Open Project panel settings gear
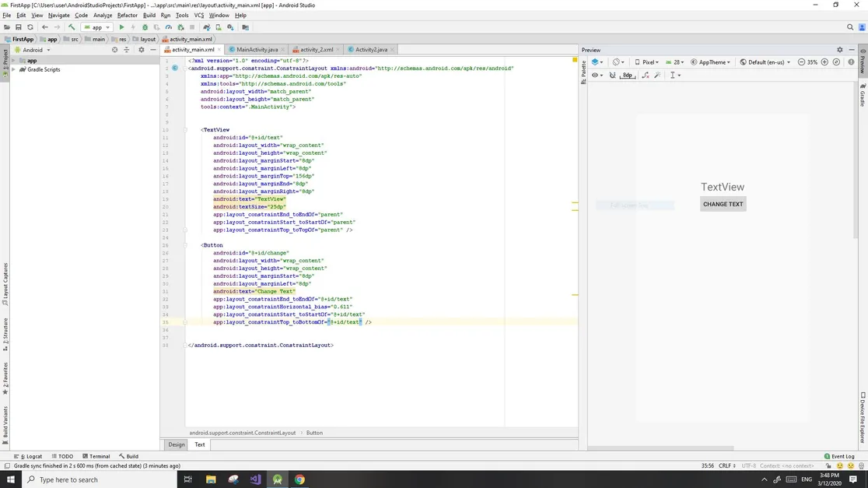The width and height of the screenshot is (868, 488). [x=141, y=50]
